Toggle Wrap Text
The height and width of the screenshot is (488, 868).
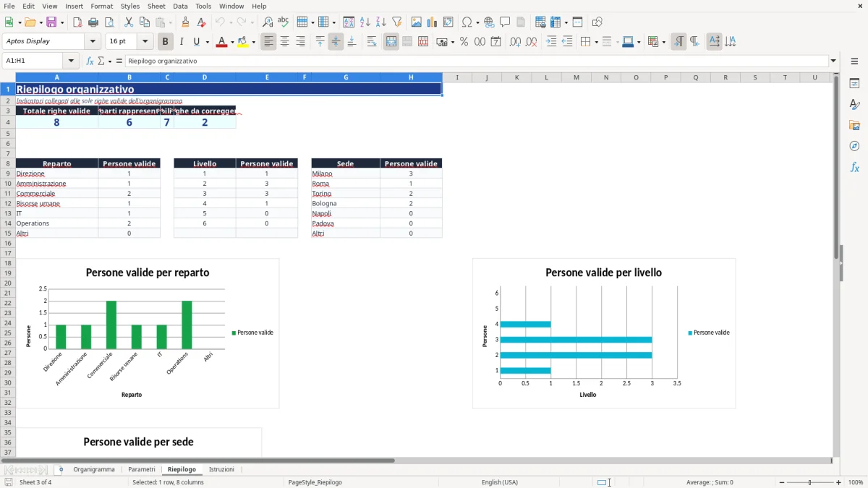click(372, 42)
